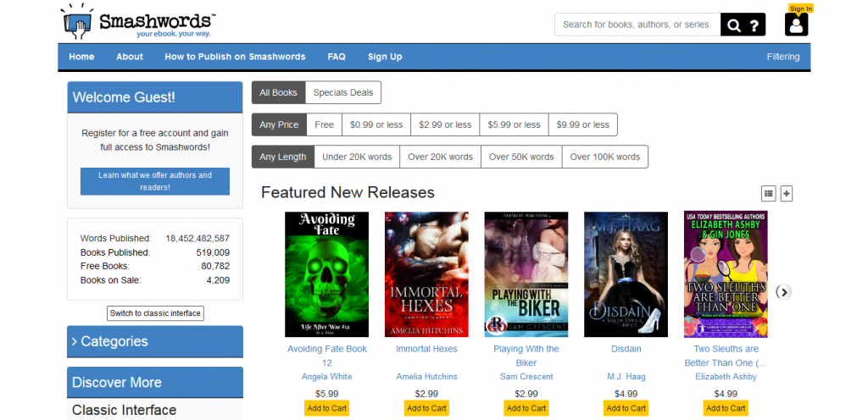Add Playing With the Biker to cart
Image resolution: width=868 pixels, height=420 pixels.
pos(526,408)
